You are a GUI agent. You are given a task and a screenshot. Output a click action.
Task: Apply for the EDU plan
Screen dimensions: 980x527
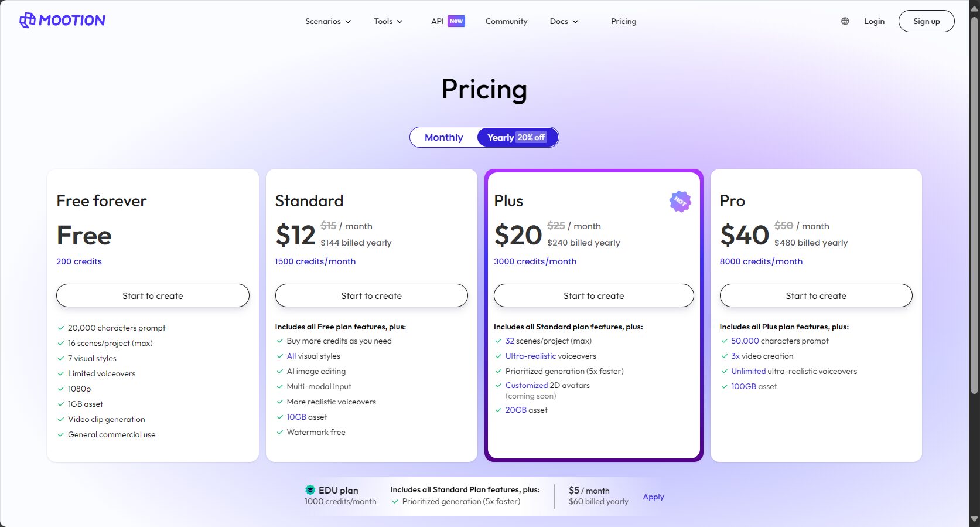coord(653,497)
